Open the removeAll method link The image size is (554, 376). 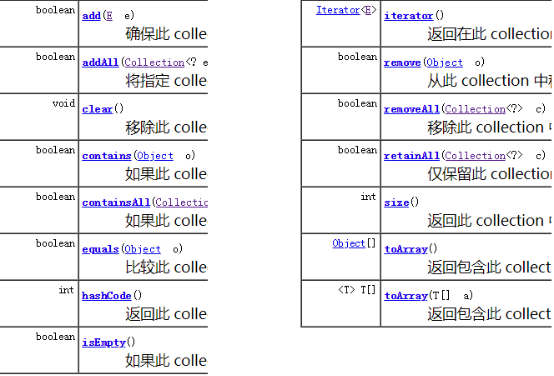[x=412, y=109]
